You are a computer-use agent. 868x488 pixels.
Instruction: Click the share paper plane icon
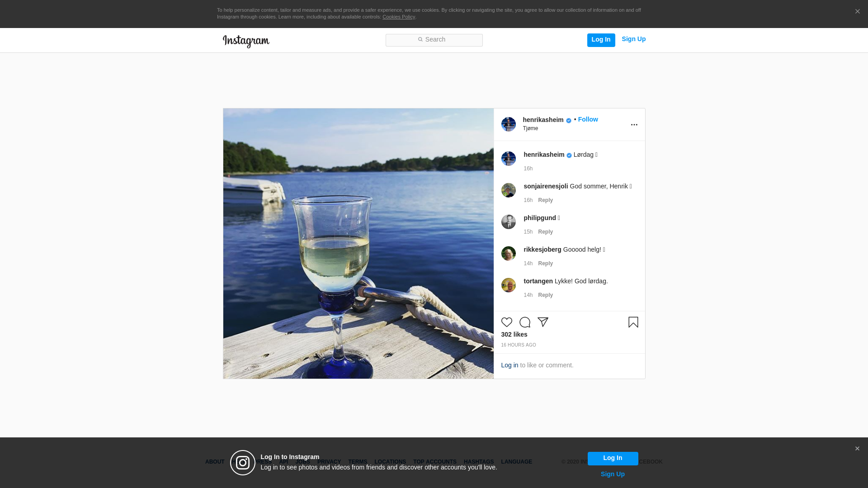(542, 322)
